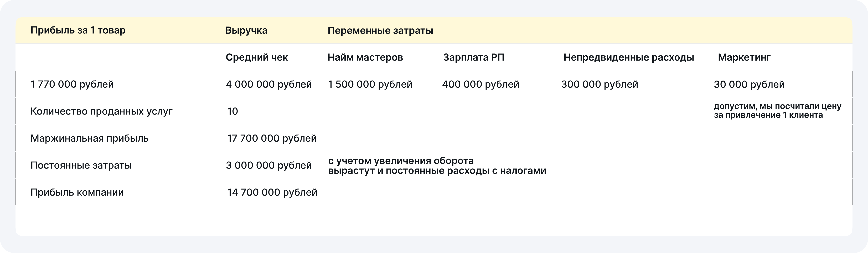The width and height of the screenshot is (868, 253).
Task: Select the 30 000 рублей marketing cell
Action: tap(749, 84)
